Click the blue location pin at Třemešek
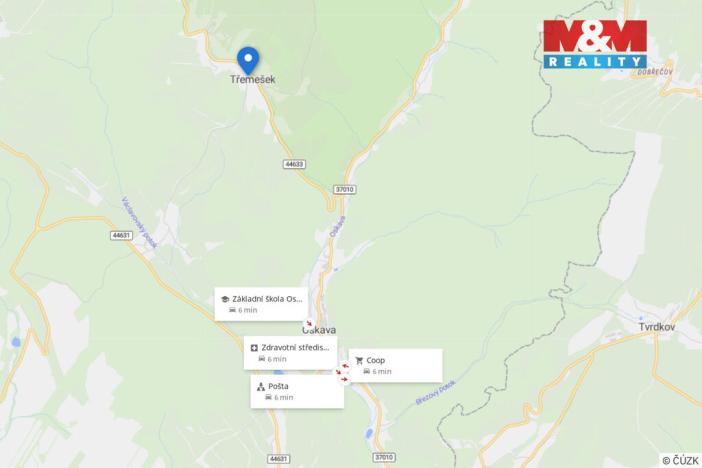Viewport: 702px width, 468px height. [248, 60]
